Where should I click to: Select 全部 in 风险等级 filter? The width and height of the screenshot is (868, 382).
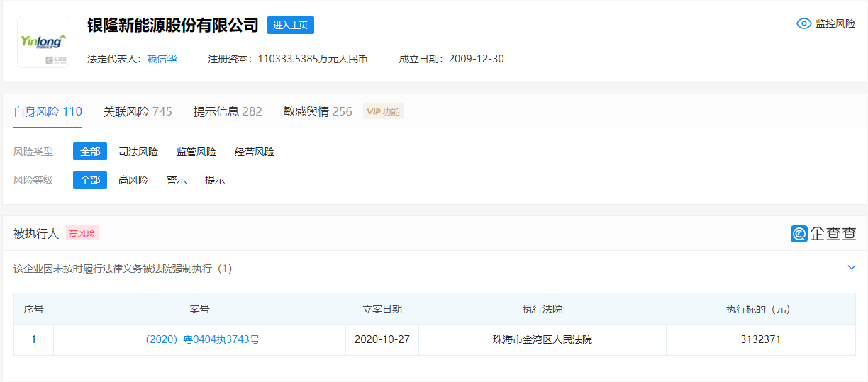coord(90,180)
